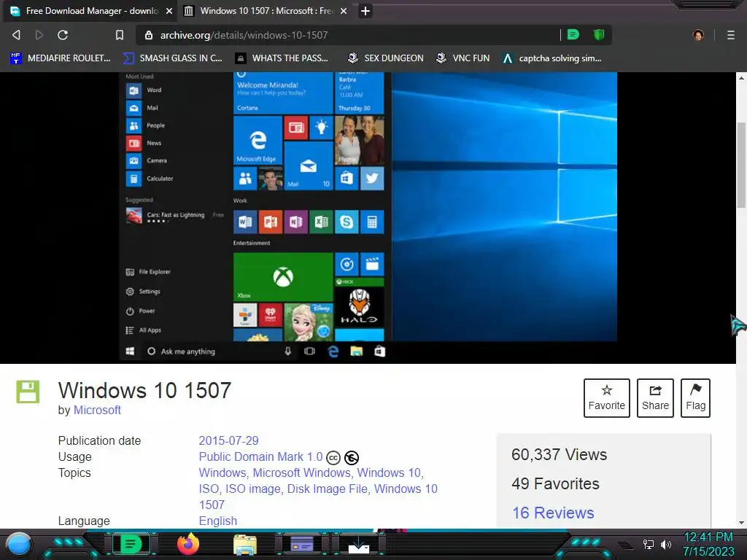747x560 pixels.
Task: Open the download manager taskbar icon
Action: 359,545
